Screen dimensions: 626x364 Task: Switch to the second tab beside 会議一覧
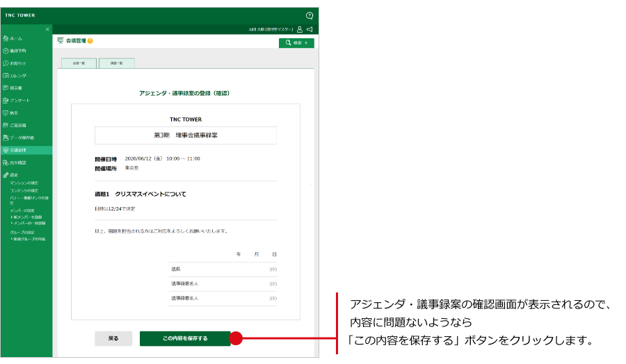(x=116, y=63)
